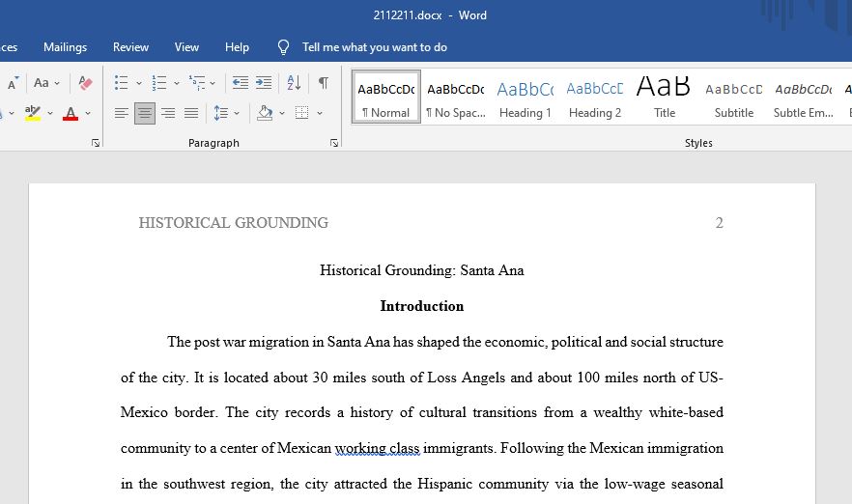Open the Review tab
Image resolution: width=852 pixels, height=504 pixels.
pos(130,47)
